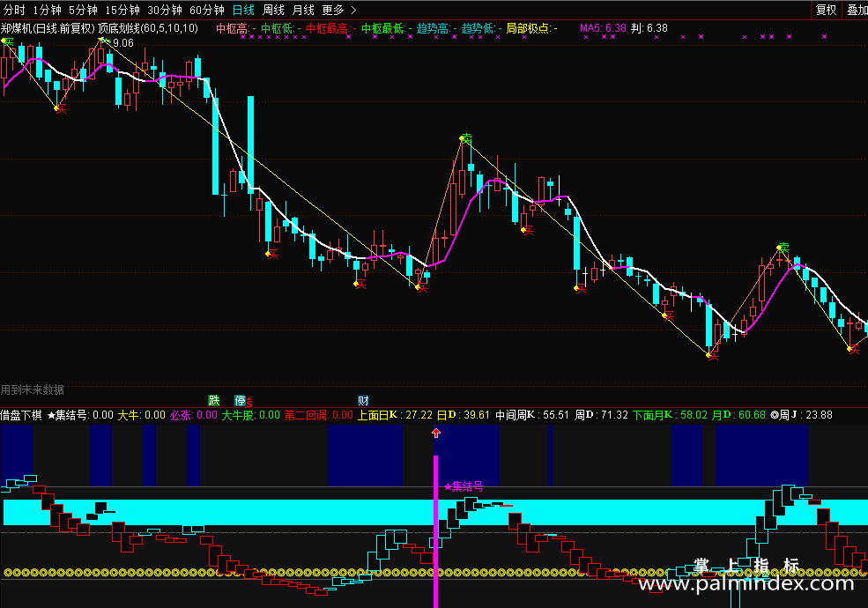Click the ◎周J: 23.88 value
The width and height of the screenshot is (868, 608).
pos(802,415)
